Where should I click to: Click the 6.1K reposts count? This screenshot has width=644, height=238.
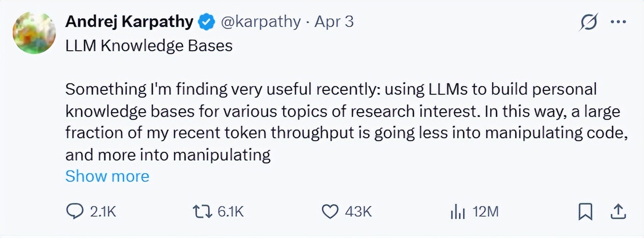click(x=230, y=212)
